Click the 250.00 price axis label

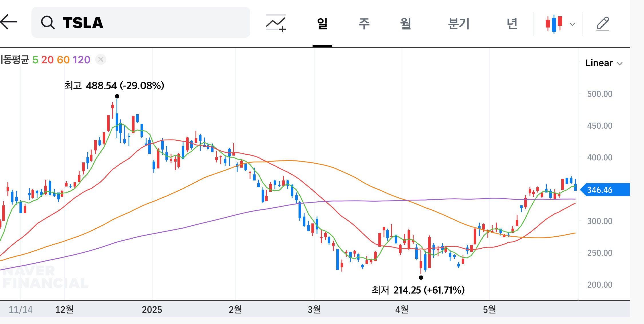pyautogui.click(x=600, y=253)
